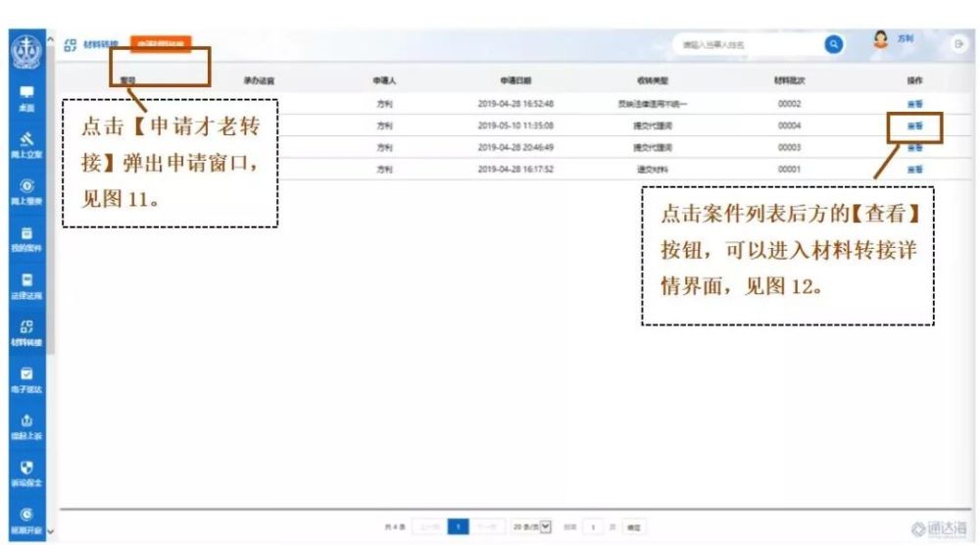Click the 材料转接 page title text
The image size is (980, 545).
click(101, 44)
